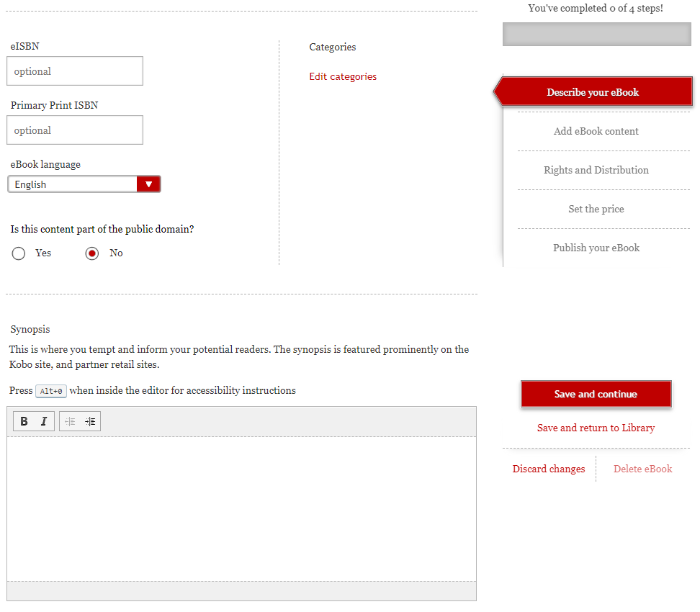Select No for public domain content
This screenshot has width=700, height=612.
pyautogui.click(x=91, y=253)
